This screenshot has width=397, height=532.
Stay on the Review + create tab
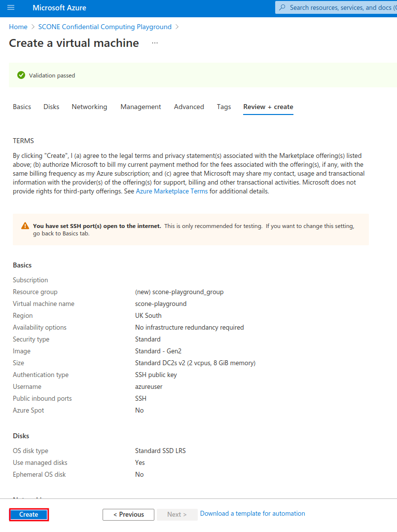[x=268, y=107]
